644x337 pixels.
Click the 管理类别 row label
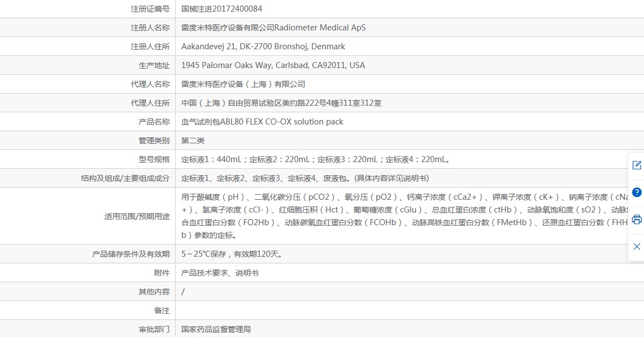(x=154, y=141)
